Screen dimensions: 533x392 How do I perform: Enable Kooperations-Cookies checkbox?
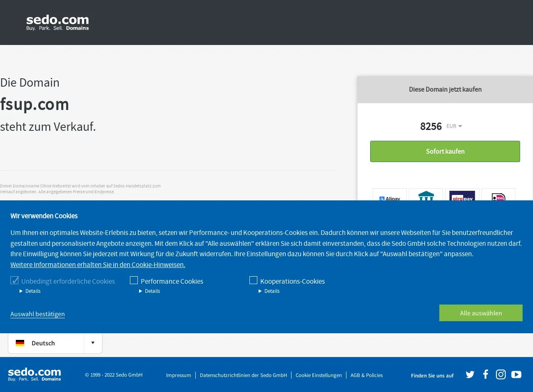tap(253, 280)
